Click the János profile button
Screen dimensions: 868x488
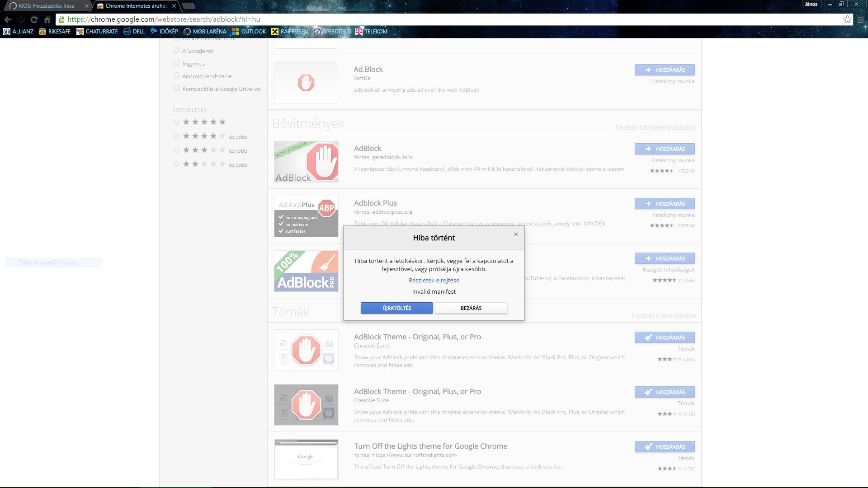(x=811, y=4)
